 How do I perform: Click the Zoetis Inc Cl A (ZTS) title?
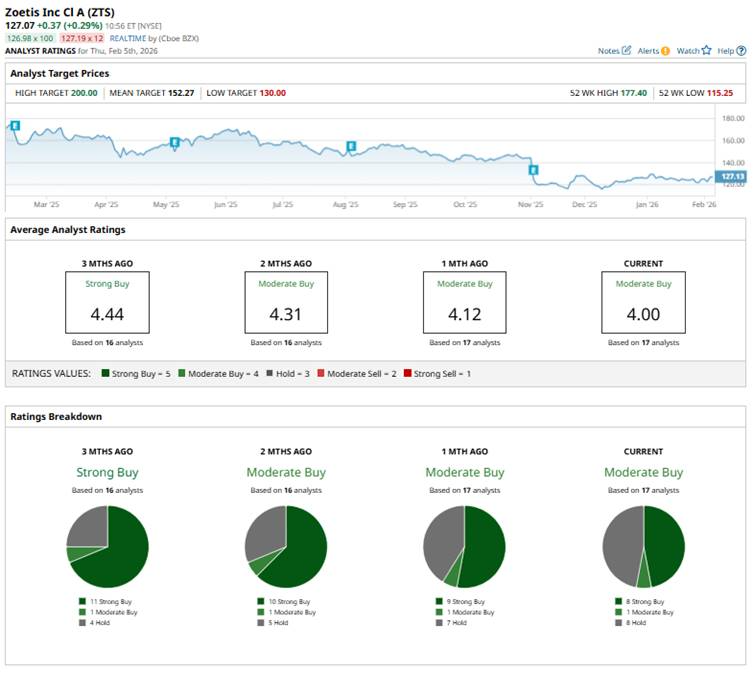pos(60,12)
